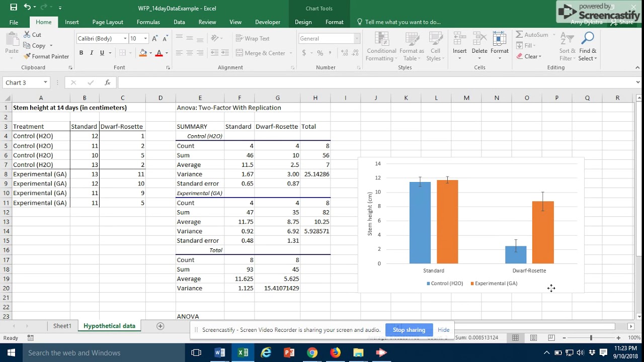Open Sort & Filter options
This screenshot has width=644, height=362.
point(567,46)
